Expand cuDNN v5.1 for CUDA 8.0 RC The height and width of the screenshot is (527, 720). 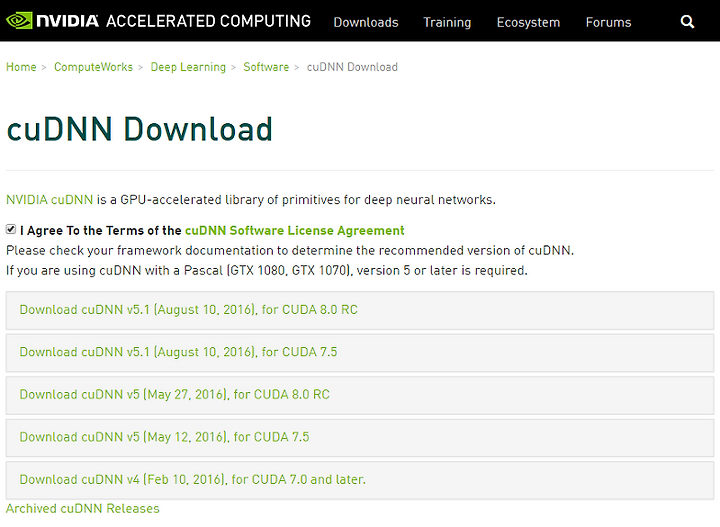360,310
